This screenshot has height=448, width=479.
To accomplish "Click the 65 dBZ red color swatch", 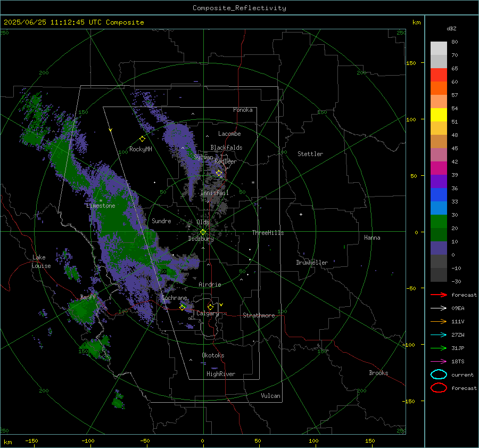I will (x=439, y=75).
